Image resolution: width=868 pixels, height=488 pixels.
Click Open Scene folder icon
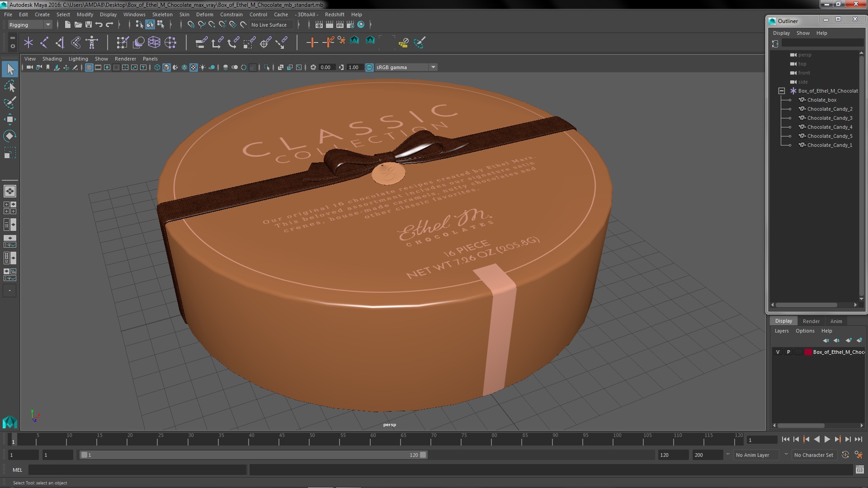click(78, 25)
